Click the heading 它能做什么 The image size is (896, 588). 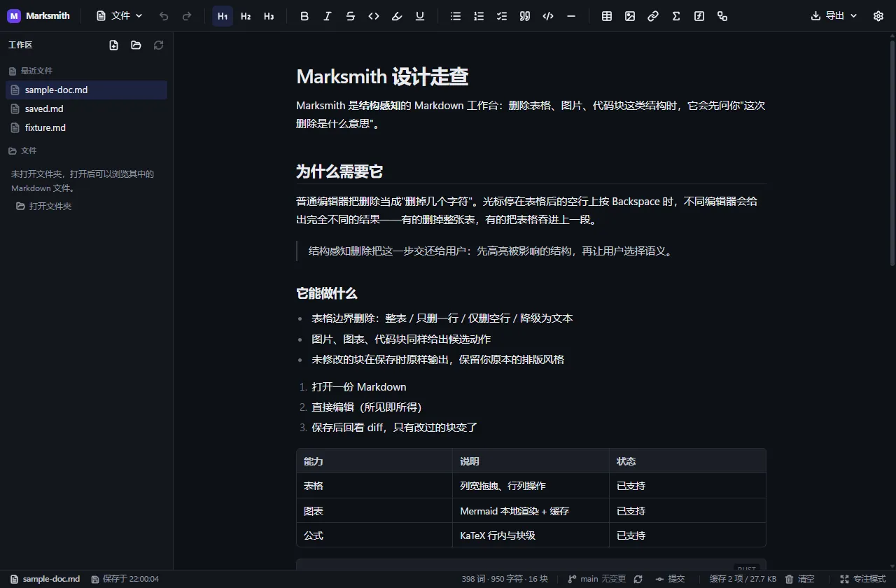click(327, 293)
